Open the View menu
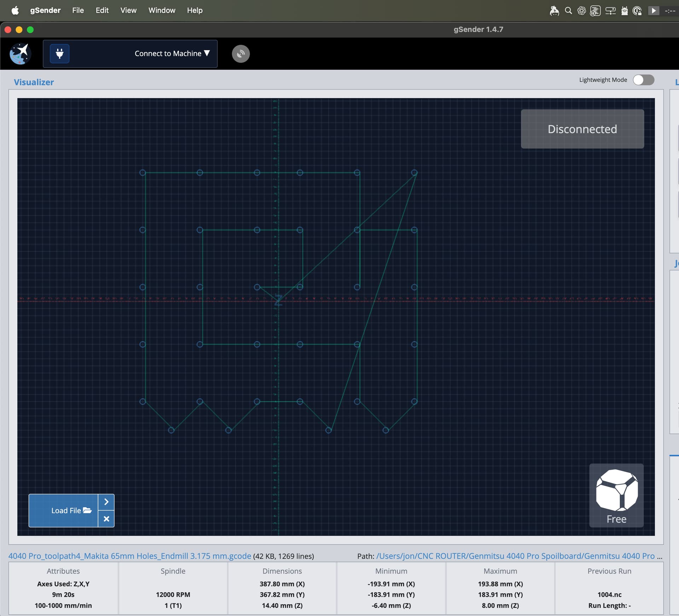 [x=128, y=11]
